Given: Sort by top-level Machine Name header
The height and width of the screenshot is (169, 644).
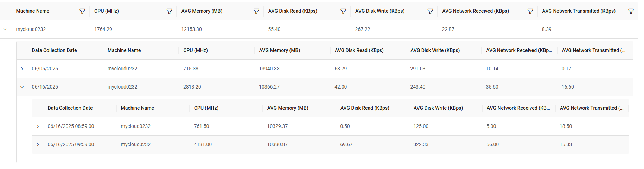Looking at the screenshot, I should pos(33,11).
